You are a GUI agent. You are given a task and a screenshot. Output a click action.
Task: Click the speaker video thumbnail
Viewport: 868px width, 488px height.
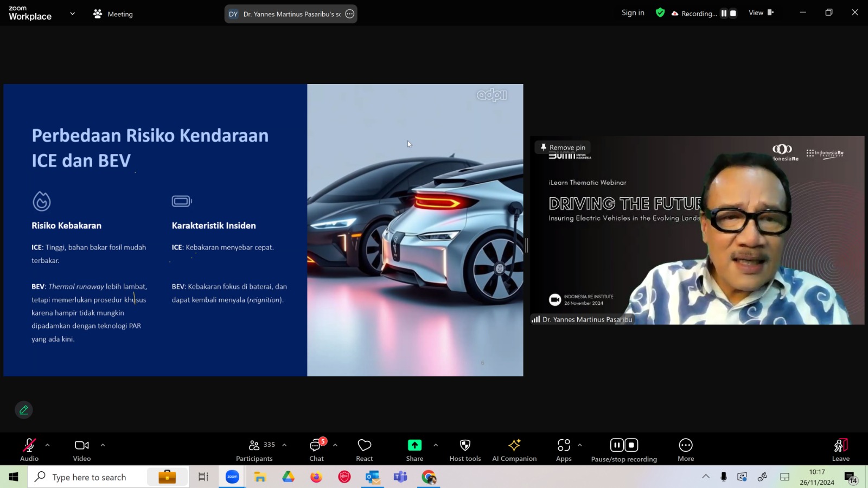coord(697,230)
